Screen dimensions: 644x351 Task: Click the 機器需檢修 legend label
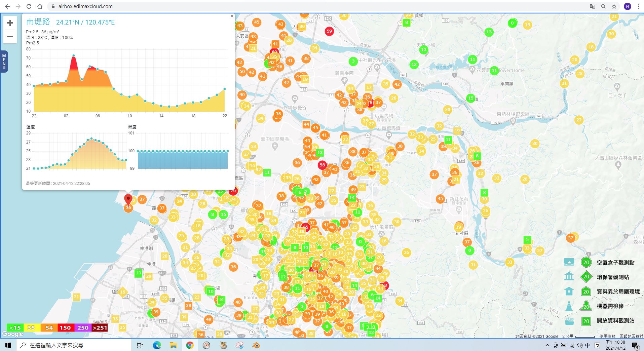coord(610,306)
